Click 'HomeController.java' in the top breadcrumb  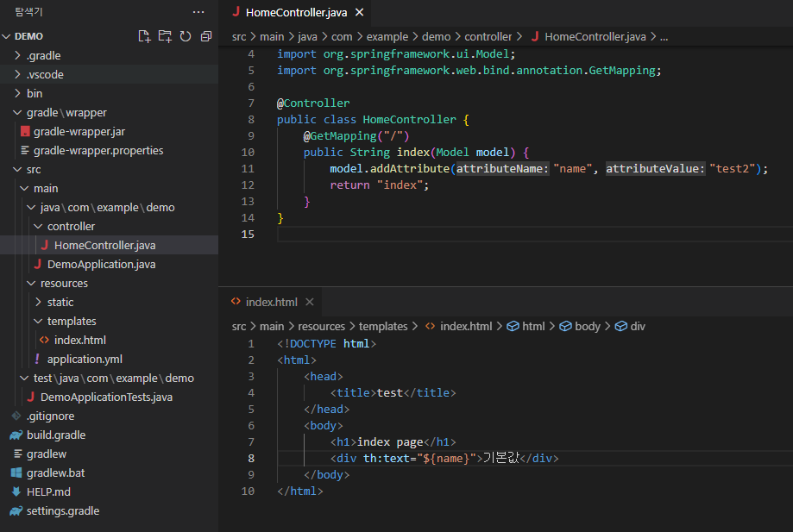(595, 36)
